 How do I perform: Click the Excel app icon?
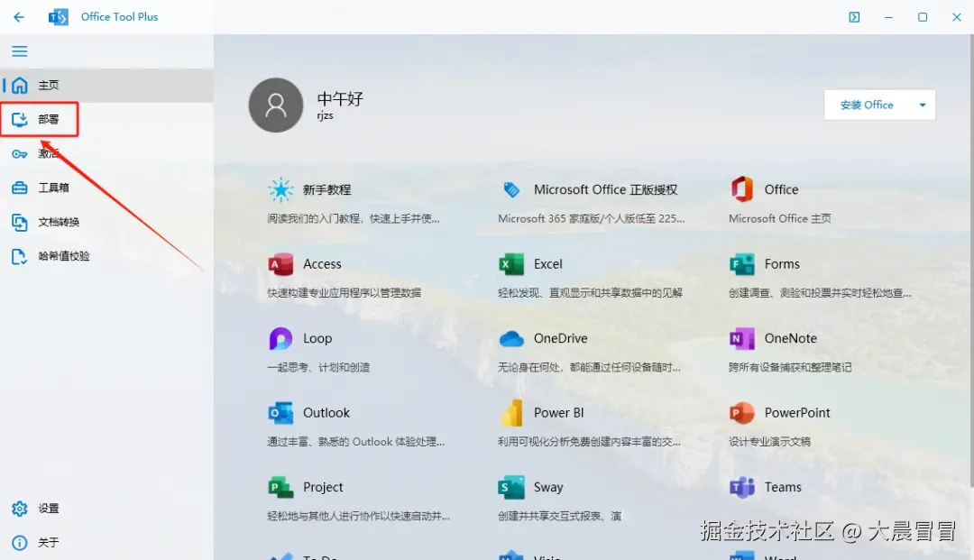511,264
